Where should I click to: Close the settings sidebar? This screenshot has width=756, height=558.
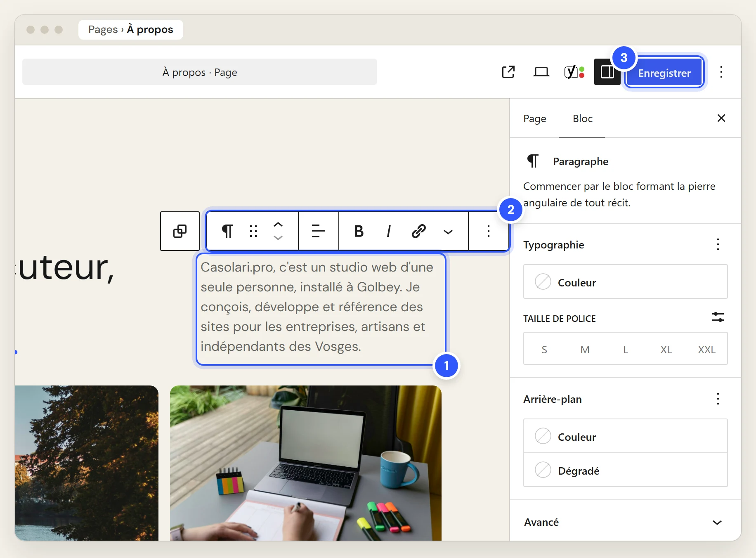(x=721, y=118)
